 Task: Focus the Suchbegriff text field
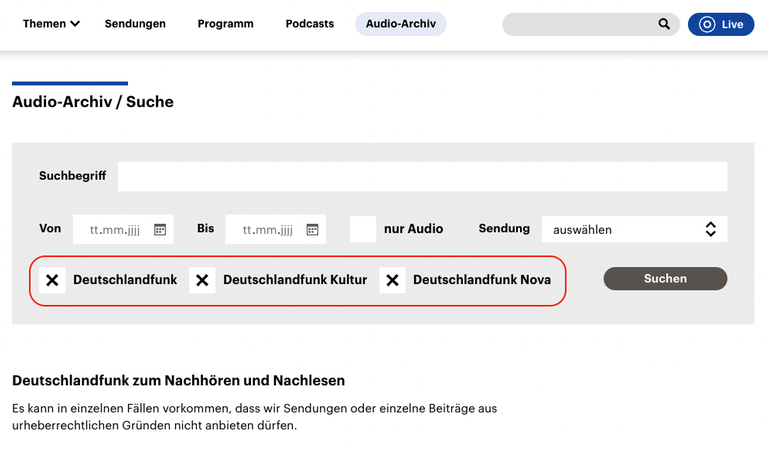[x=422, y=176]
